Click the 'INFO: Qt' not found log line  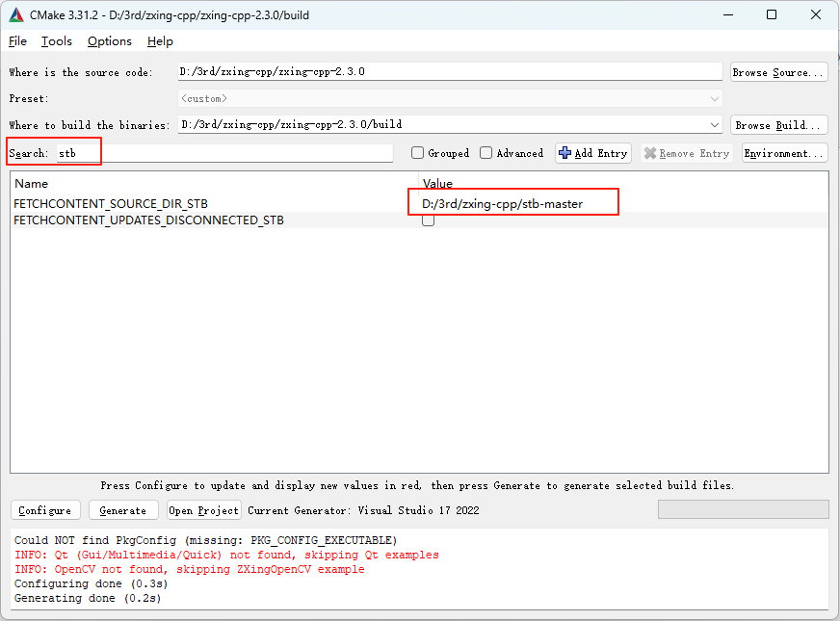(x=226, y=555)
